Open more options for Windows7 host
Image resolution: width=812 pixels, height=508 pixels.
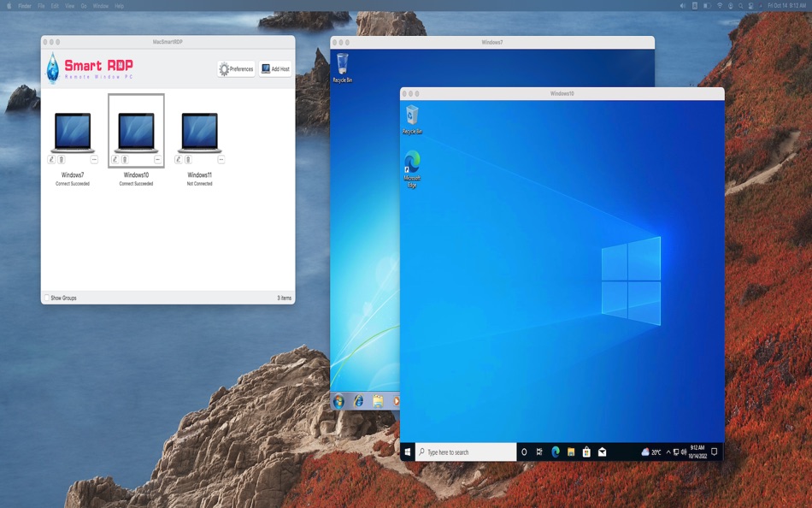[94, 160]
